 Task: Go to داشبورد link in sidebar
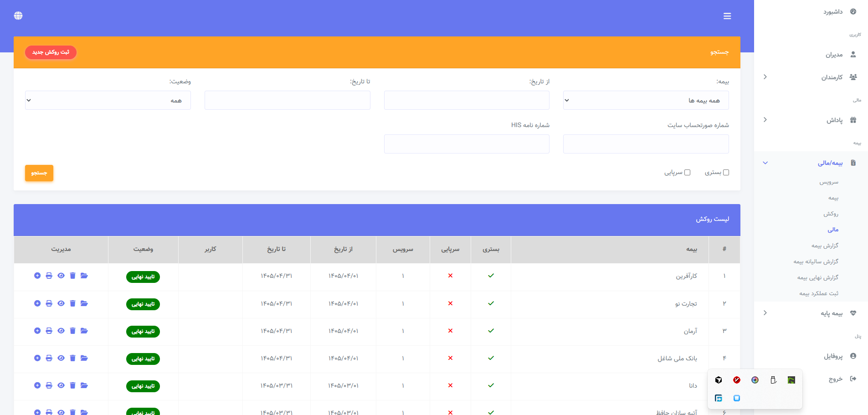pyautogui.click(x=833, y=12)
